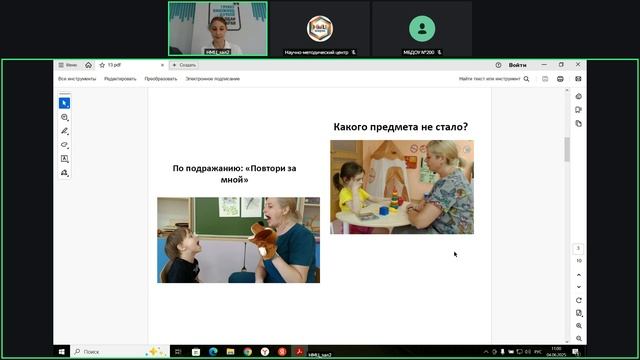Click the heading Какого предмета не стало?

point(400,127)
